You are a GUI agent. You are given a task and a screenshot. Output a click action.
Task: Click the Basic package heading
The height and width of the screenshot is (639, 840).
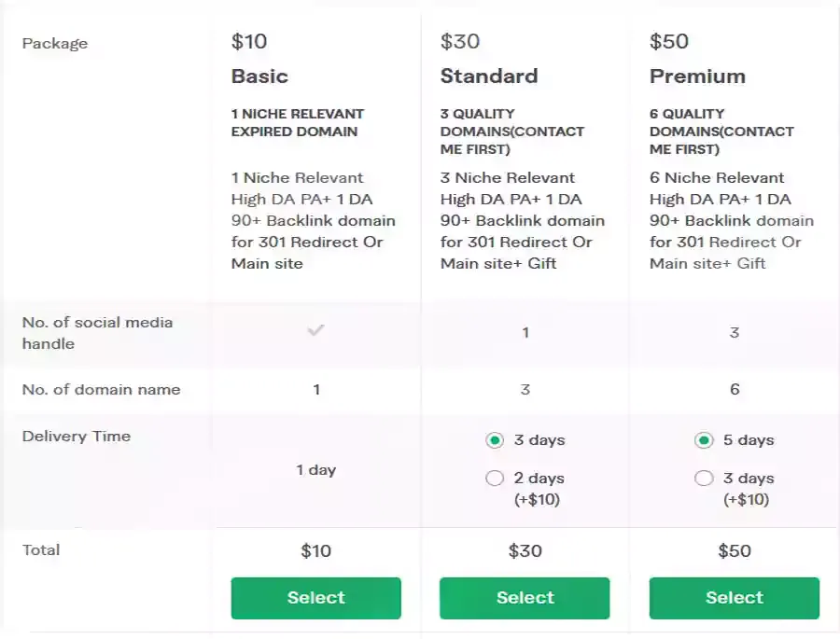point(259,76)
